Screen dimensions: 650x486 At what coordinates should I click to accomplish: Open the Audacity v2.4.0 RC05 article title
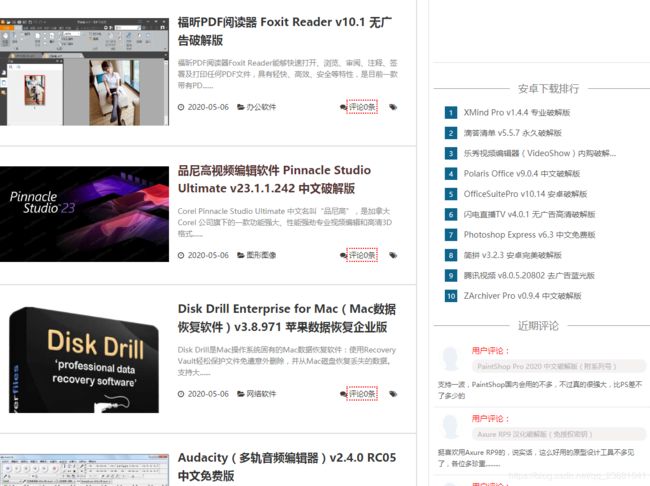[287, 467]
